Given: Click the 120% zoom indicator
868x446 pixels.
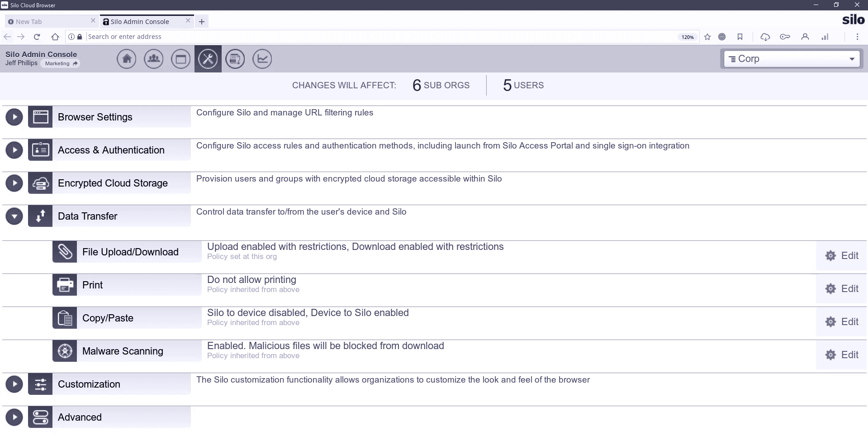Looking at the screenshot, I should pyautogui.click(x=688, y=37).
